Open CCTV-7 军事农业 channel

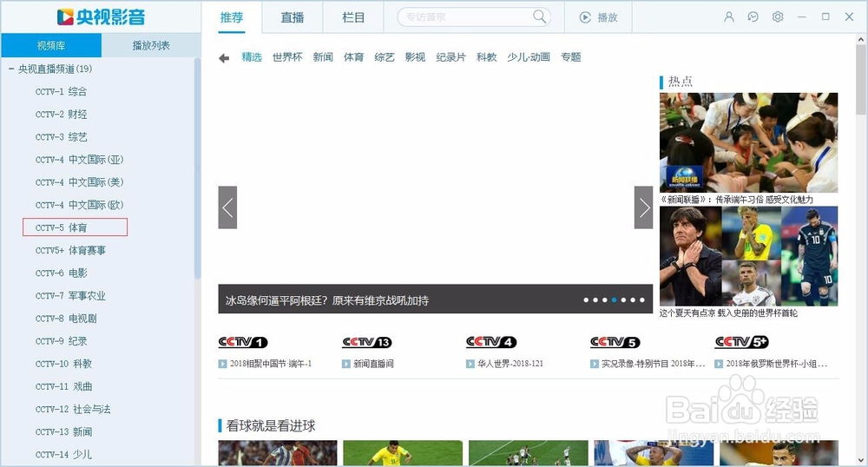coord(70,296)
